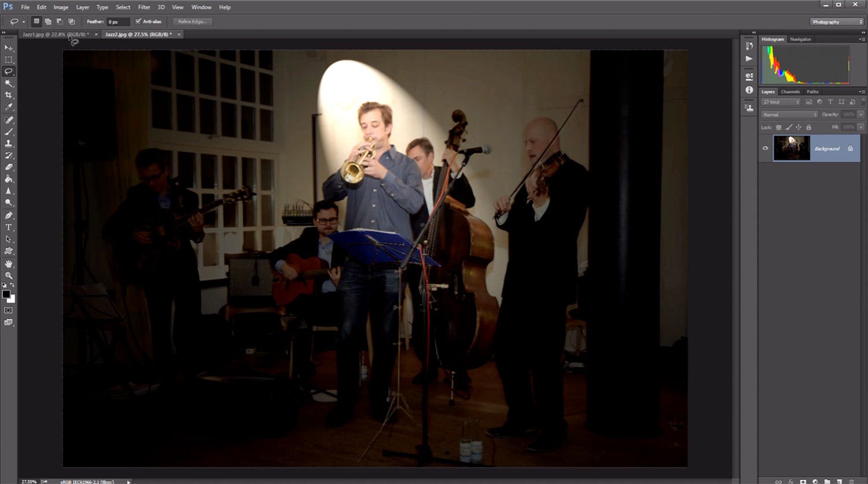Select the Crop tool
The height and width of the screenshot is (484, 868).
[x=9, y=95]
